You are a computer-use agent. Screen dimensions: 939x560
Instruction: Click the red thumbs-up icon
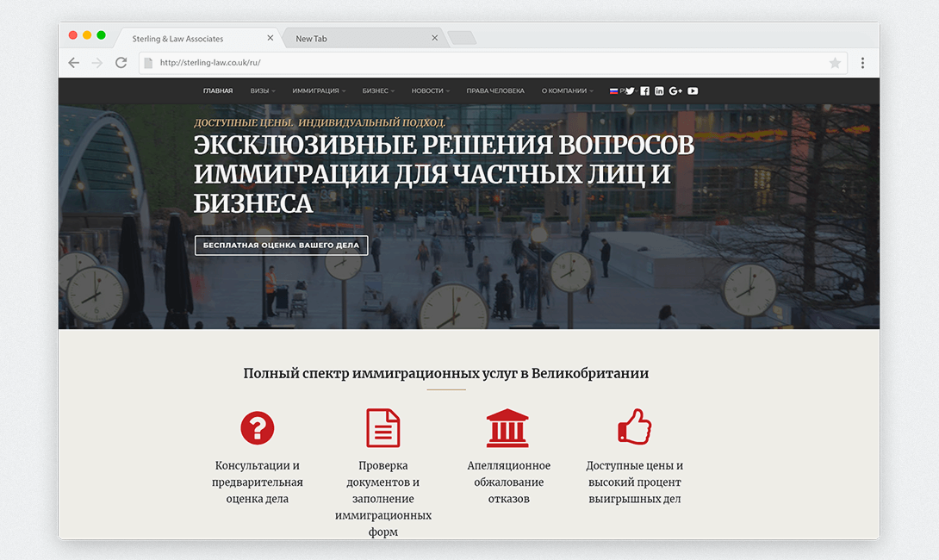point(635,426)
